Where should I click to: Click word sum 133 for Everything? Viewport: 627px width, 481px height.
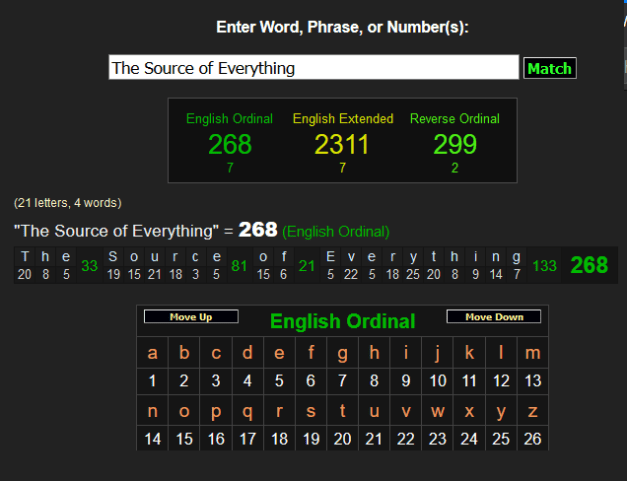tap(545, 266)
